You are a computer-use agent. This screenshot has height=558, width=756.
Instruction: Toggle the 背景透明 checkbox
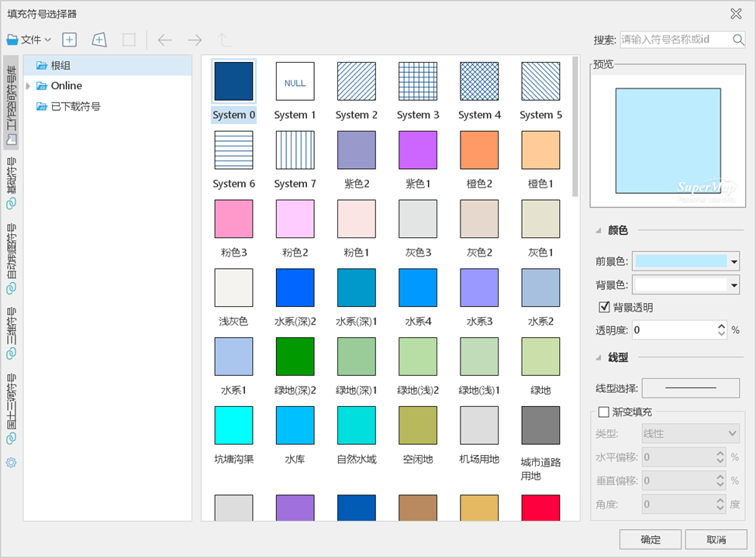click(605, 307)
